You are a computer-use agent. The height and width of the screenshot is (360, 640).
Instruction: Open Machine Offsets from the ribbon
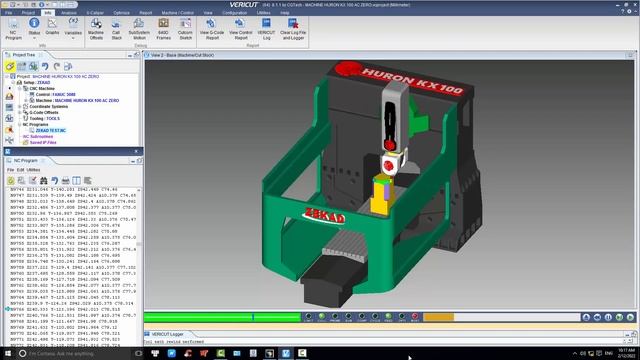(96, 29)
